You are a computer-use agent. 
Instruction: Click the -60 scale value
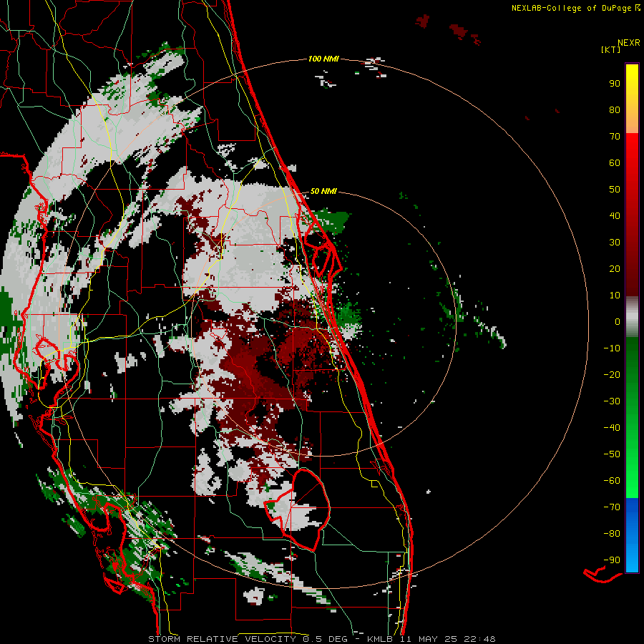612,481
